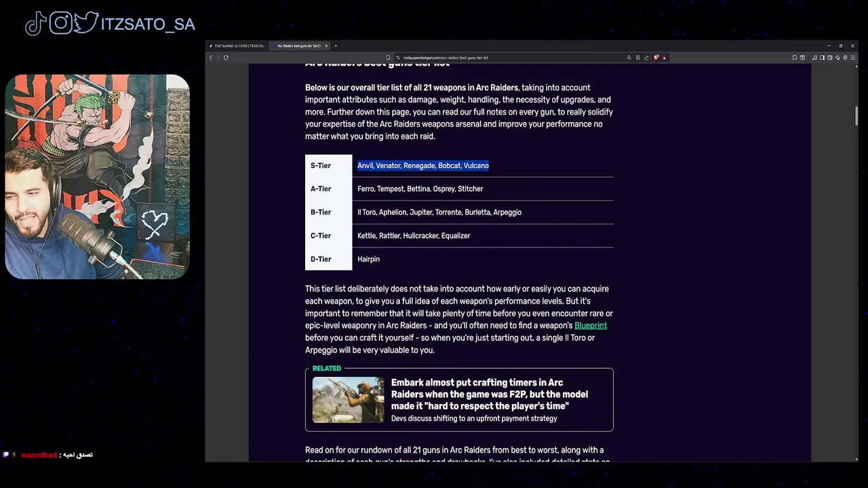Switch to the TikTok 'burletta' search tab
868x488 pixels.
[237, 46]
